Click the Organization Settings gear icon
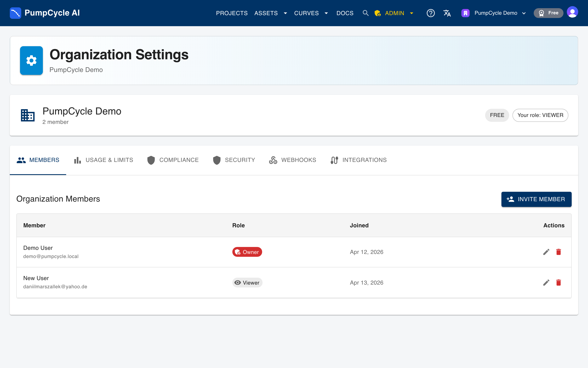Image resolution: width=588 pixels, height=368 pixels. tap(31, 60)
